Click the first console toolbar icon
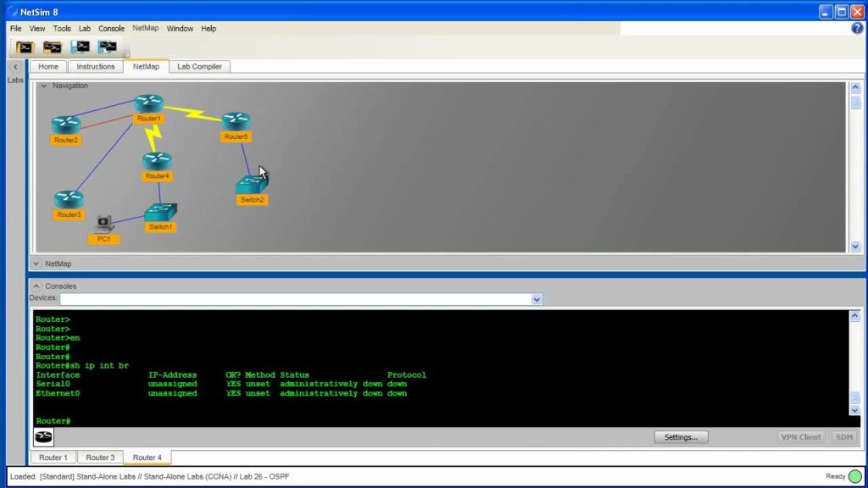 (25, 47)
